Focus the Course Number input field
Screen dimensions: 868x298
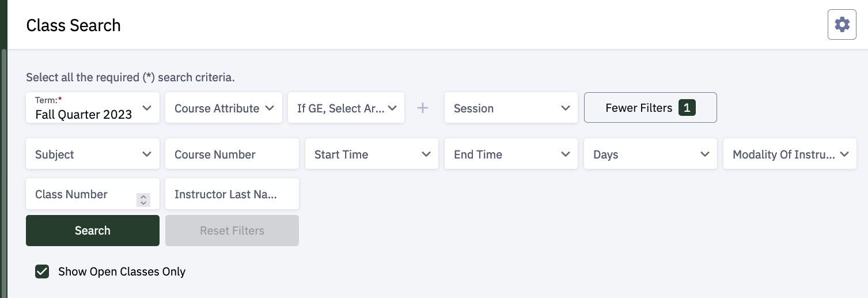point(232,154)
